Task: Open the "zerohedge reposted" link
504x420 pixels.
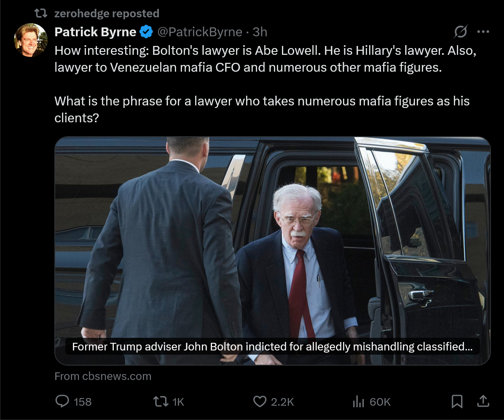Action: (x=107, y=13)
